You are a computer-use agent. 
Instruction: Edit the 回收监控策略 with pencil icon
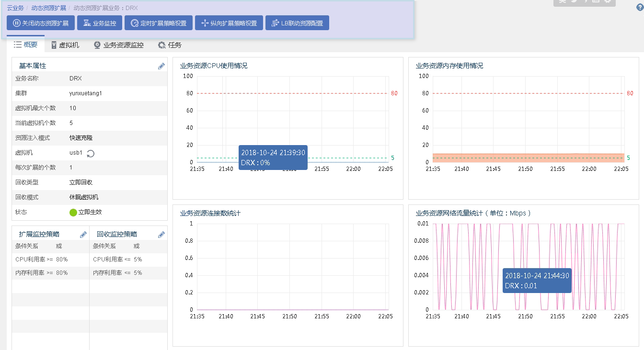coord(161,235)
